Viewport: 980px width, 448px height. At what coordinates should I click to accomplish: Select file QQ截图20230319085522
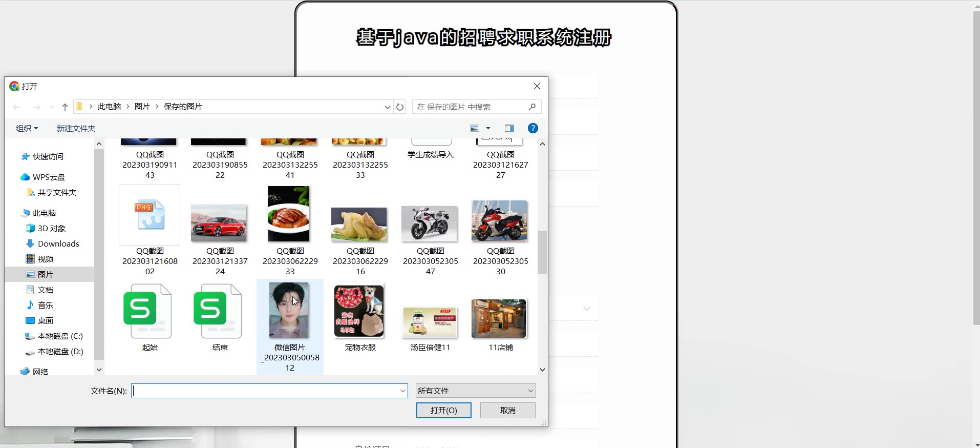pyautogui.click(x=220, y=159)
